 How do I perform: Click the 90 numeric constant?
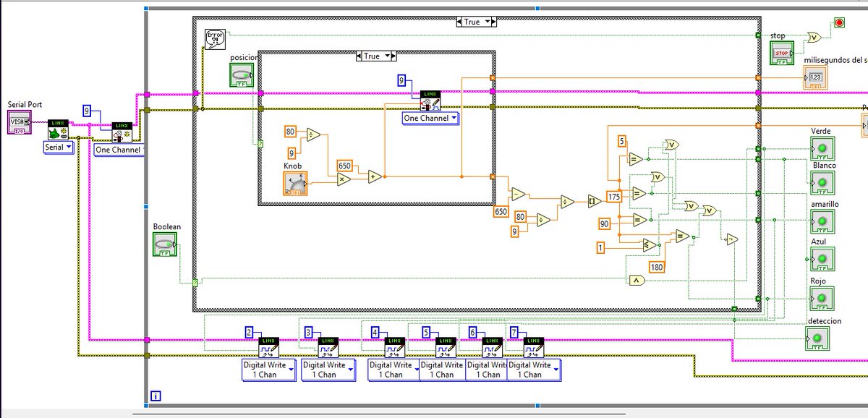pos(605,224)
